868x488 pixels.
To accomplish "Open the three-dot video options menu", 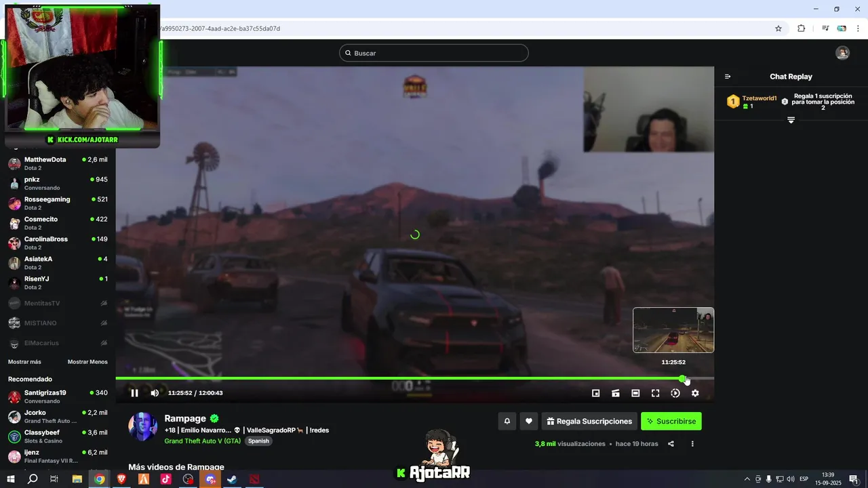I will tap(692, 444).
